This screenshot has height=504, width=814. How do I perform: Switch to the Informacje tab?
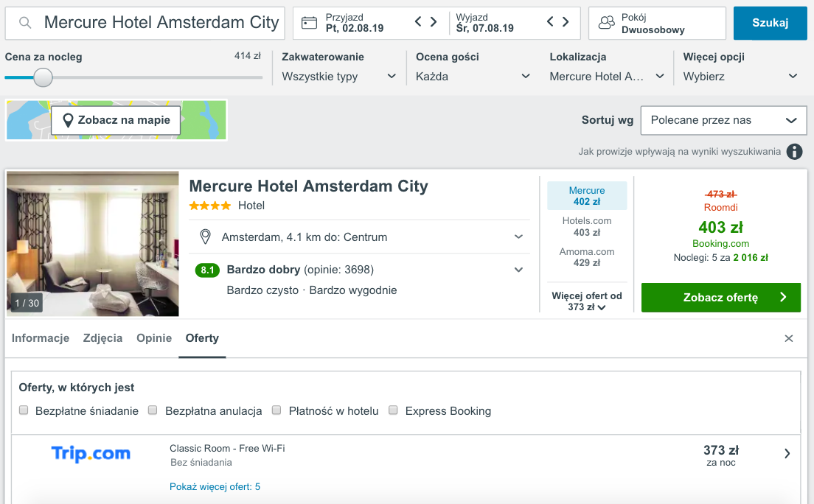click(x=41, y=338)
